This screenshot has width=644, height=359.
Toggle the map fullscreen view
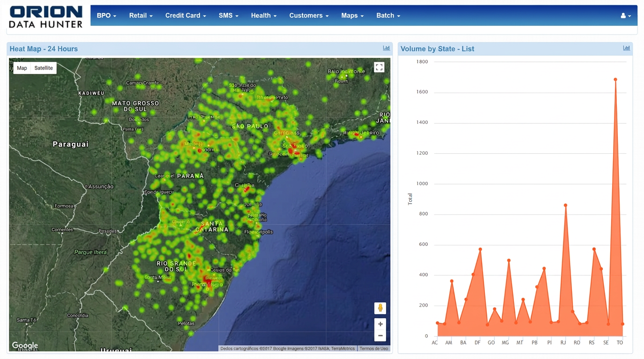[x=379, y=67]
